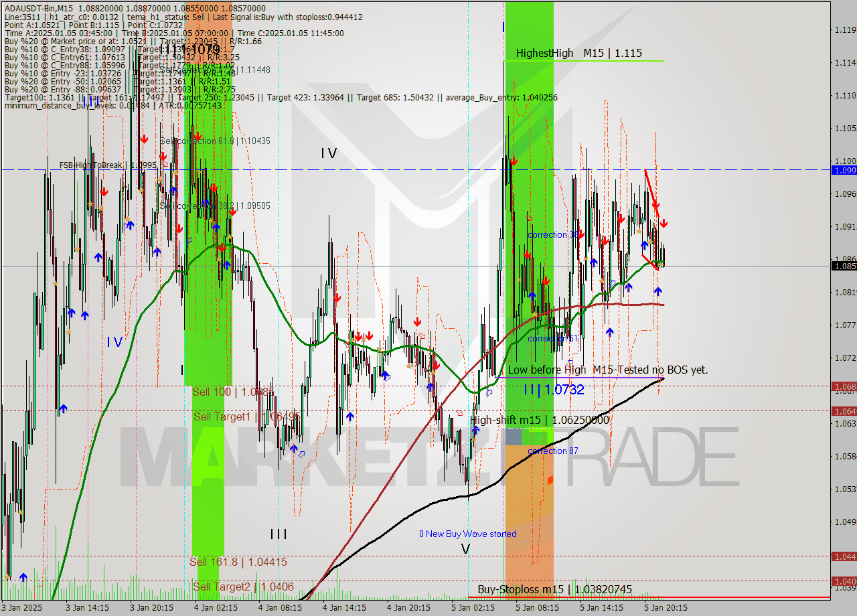857x616 pixels.
Task: Click the blue 'I V' wave label
Action: pos(114,342)
